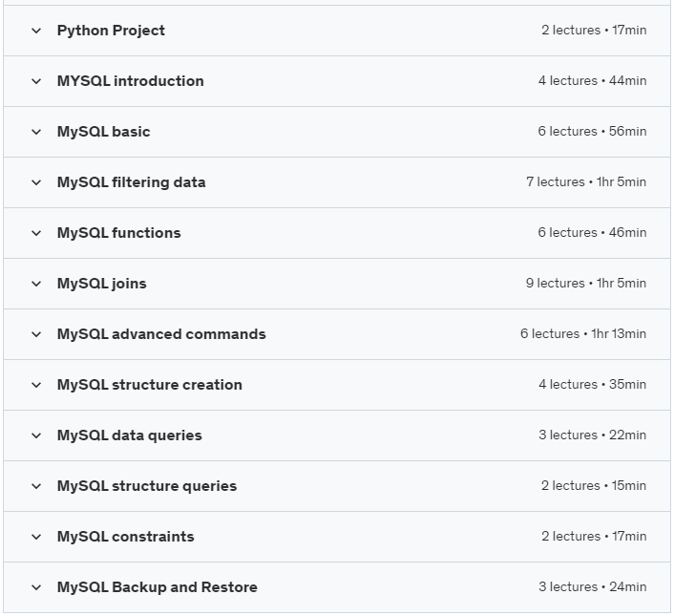Click the '6 lectures • 46min' text
Screen dimensions: 674x616
click(x=592, y=233)
